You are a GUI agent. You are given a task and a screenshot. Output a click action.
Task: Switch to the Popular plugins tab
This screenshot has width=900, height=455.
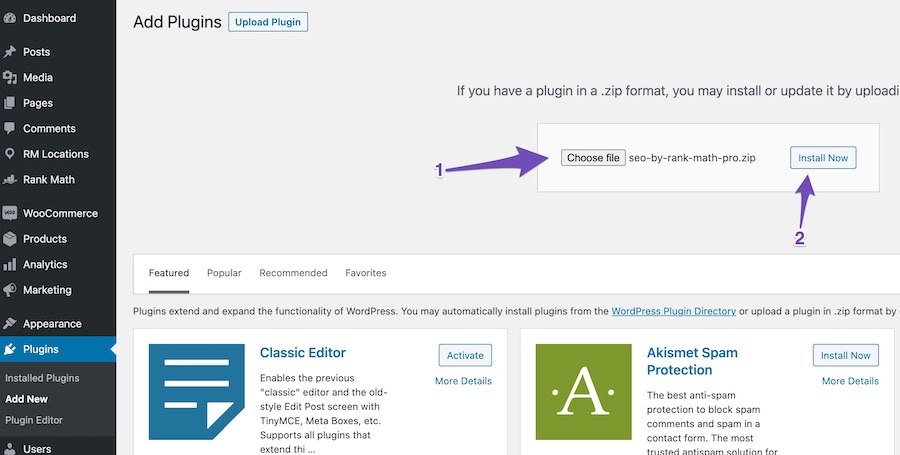pyautogui.click(x=224, y=273)
